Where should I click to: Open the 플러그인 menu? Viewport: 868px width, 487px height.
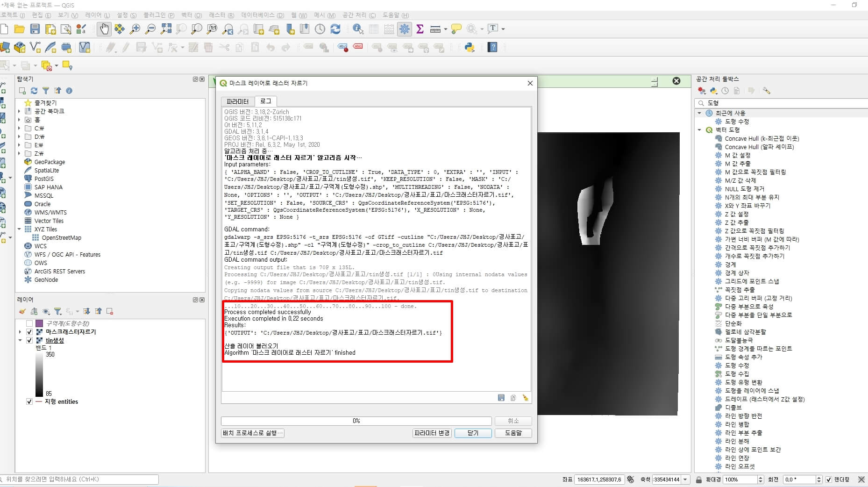pos(159,15)
